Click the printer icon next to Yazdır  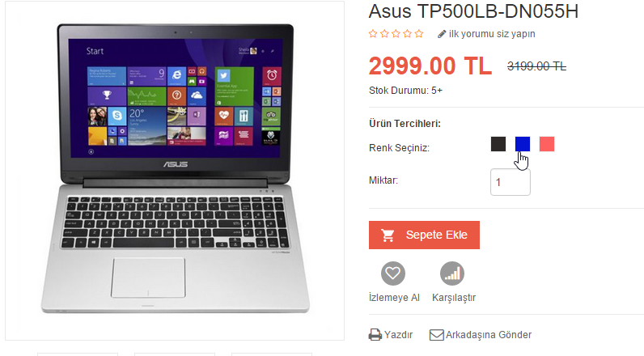pyautogui.click(x=375, y=335)
